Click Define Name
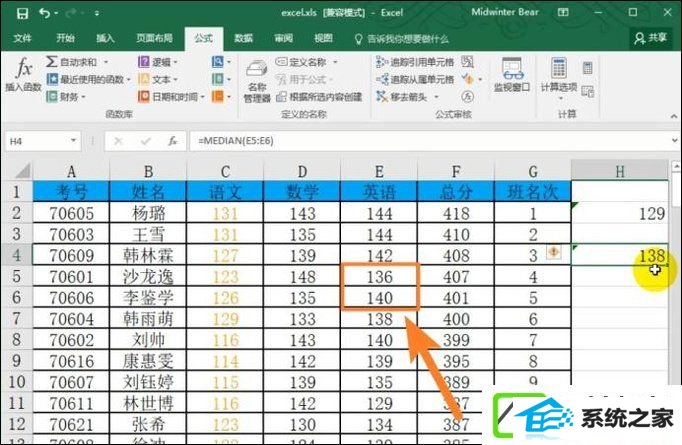682x445 pixels. [301, 62]
